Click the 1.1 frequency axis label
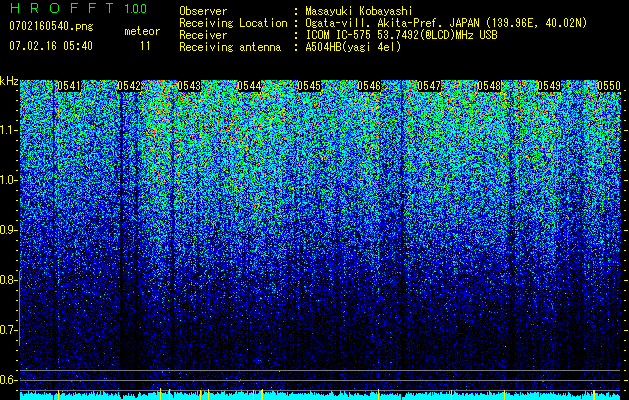Viewport: 629px width, 400px height. 8,130
